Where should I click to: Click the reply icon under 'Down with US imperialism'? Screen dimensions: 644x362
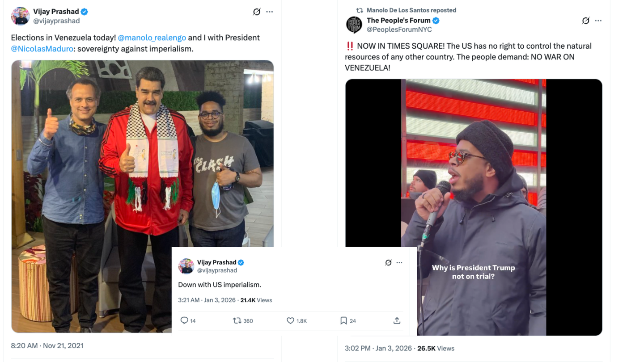(184, 320)
